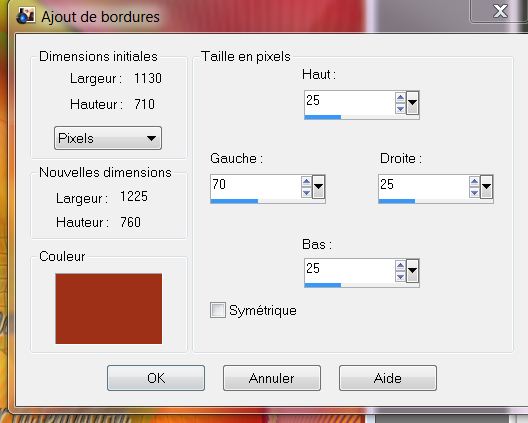The height and width of the screenshot is (423, 528).
Task: Increase the Droite value with up arrow
Action: coord(474,182)
